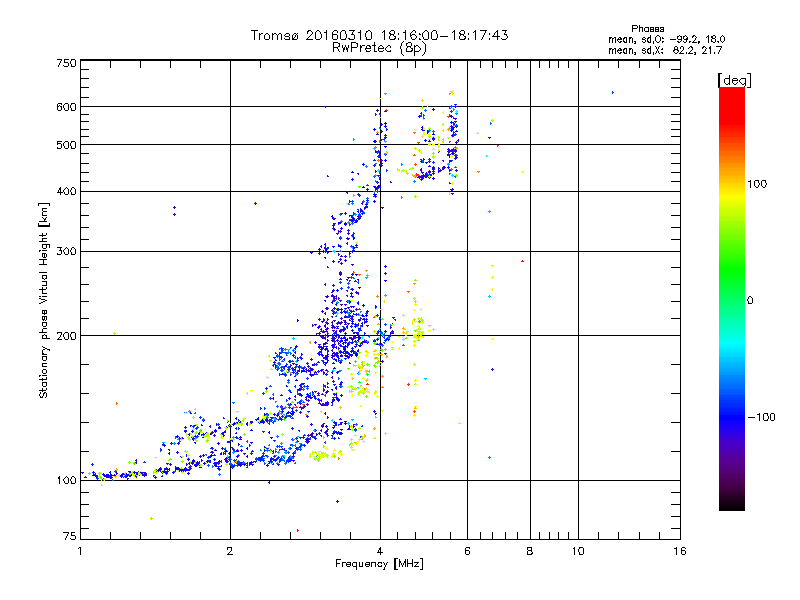Click the x-axis tick label '4'
Image resolution: width=800 pixels, height=600 pixels.
pos(380,551)
